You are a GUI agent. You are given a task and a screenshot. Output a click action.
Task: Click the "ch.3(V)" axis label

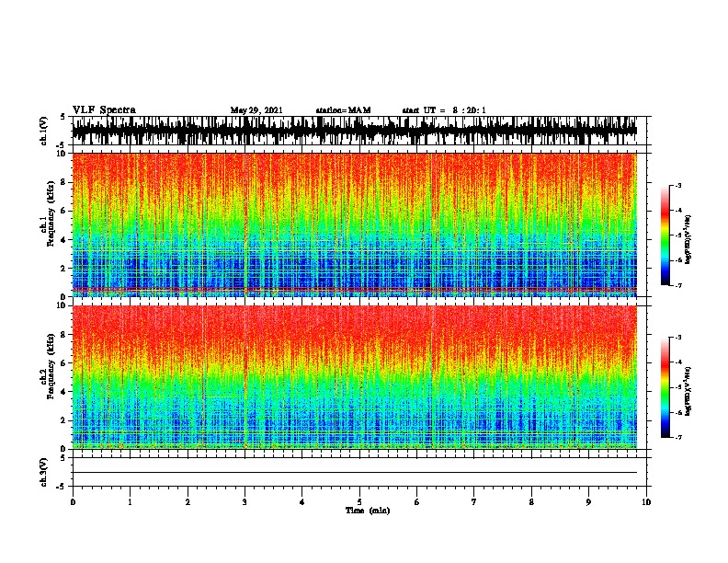[x=44, y=472]
